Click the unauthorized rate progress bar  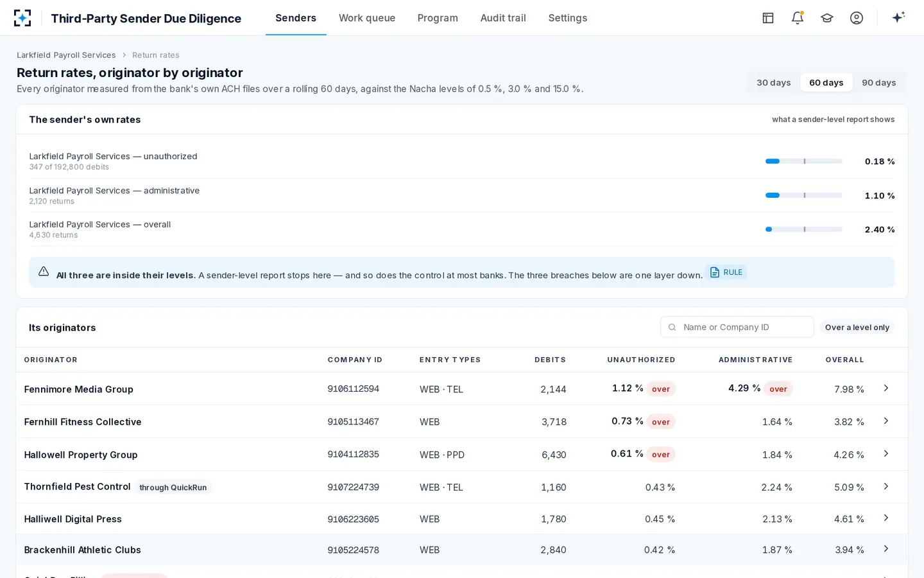click(x=804, y=161)
